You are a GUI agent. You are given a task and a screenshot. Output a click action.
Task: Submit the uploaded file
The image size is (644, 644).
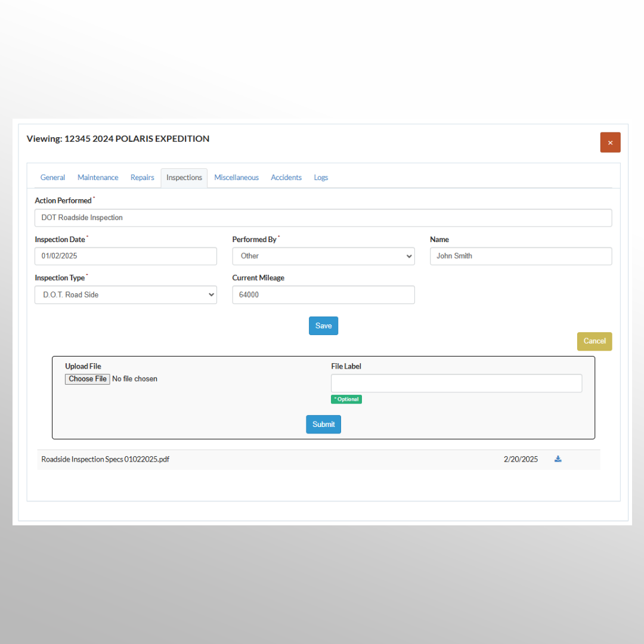pos(323,425)
